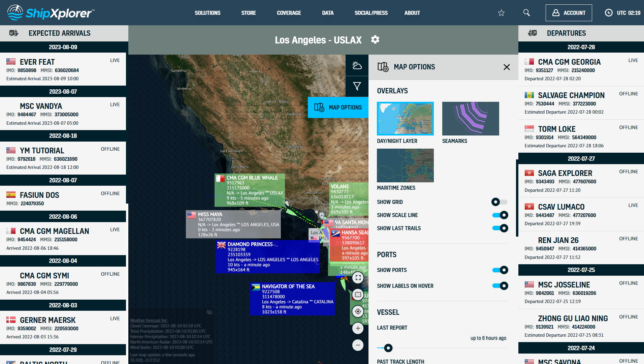The width and height of the screenshot is (644, 364).
Task: Close the Map Options panel
Action: [506, 67]
